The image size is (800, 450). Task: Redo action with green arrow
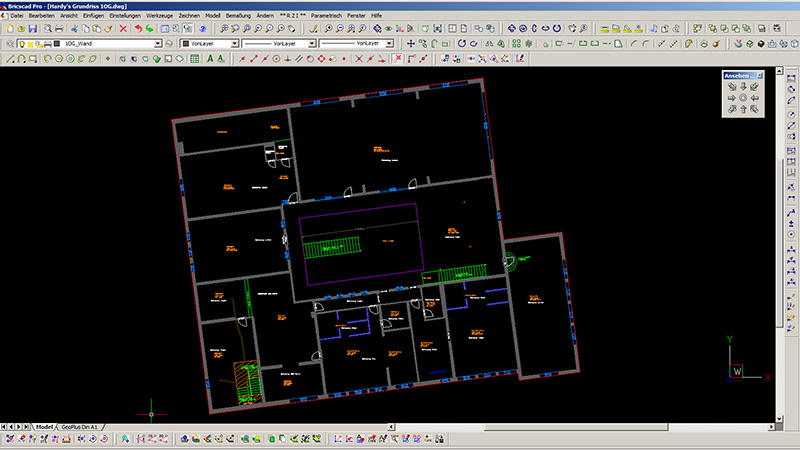[x=149, y=29]
